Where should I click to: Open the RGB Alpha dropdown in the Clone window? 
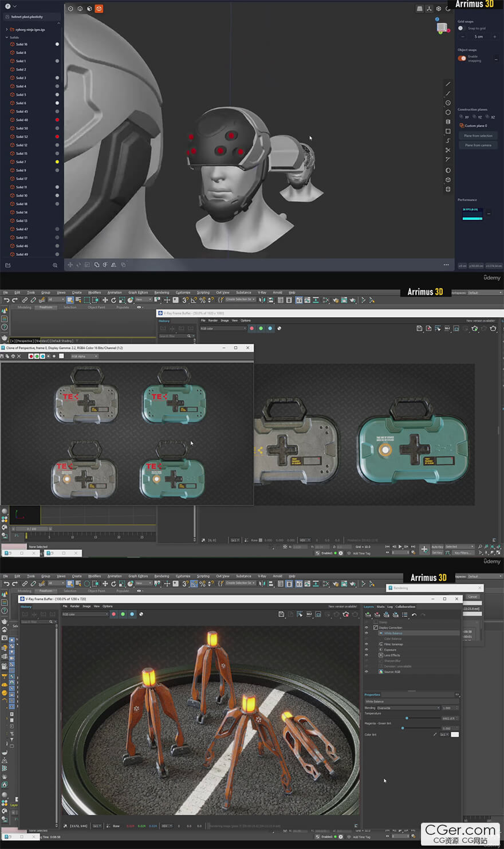[84, 356]
